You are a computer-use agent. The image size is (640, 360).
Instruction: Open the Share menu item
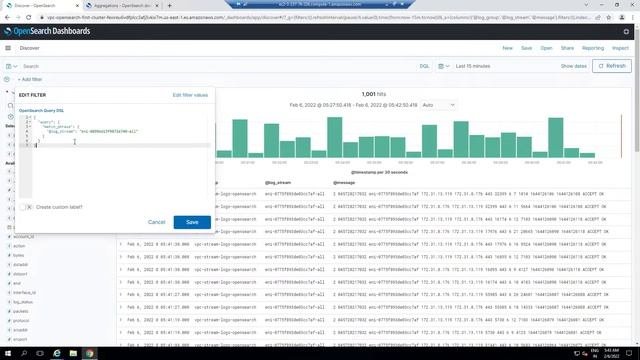(567, 48)
